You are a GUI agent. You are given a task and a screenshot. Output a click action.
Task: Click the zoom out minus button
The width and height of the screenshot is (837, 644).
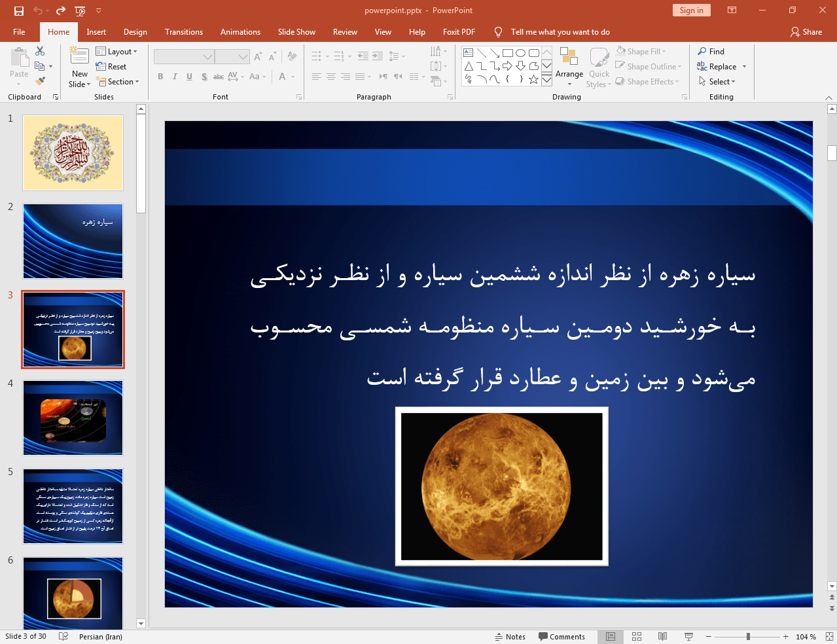pyautogui.click(x=708, y=637)
